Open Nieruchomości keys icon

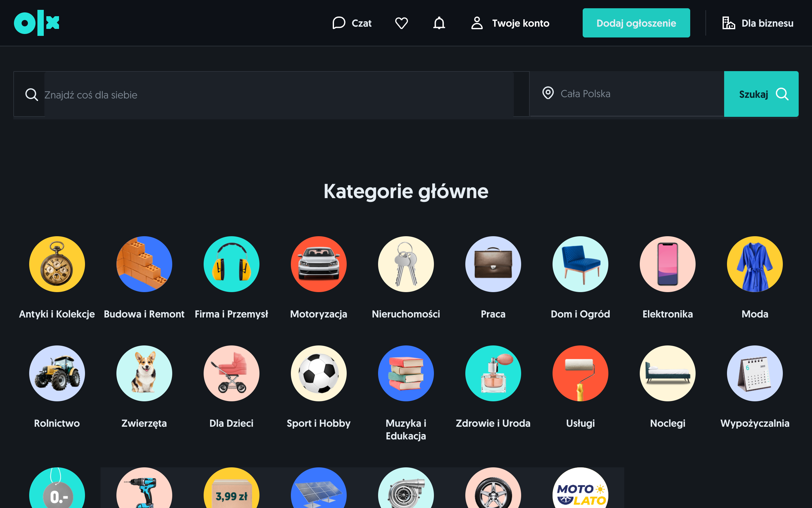(406, 264)
